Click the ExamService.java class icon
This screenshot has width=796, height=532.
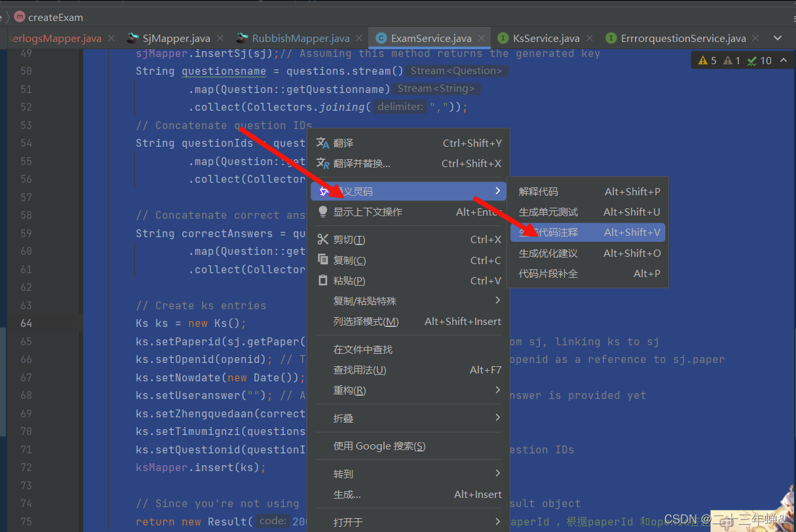coord(381,38)
